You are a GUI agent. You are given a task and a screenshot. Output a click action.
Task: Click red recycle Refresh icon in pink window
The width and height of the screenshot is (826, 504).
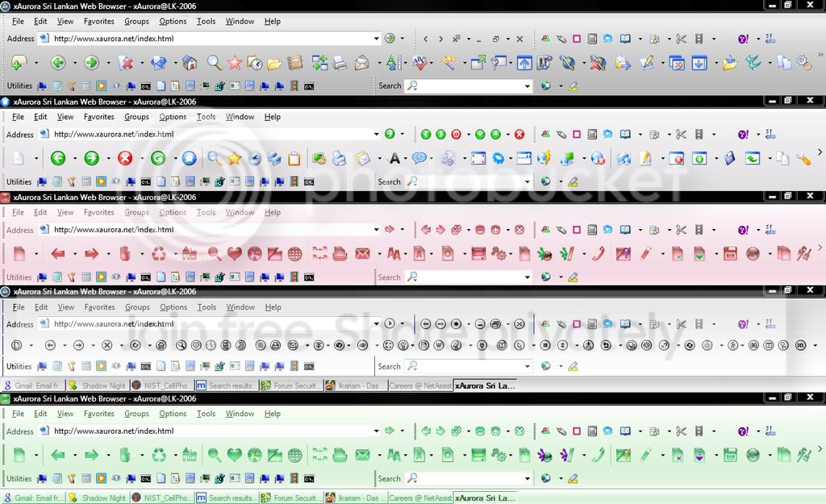(159, 254)
